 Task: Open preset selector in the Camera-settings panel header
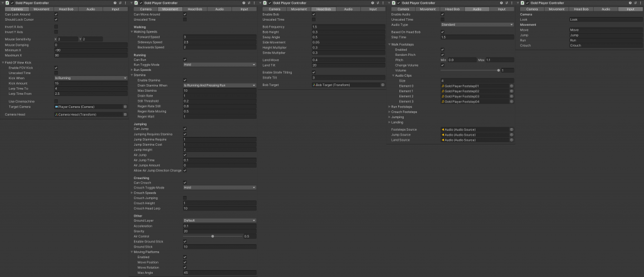click(x=120, y=3)
